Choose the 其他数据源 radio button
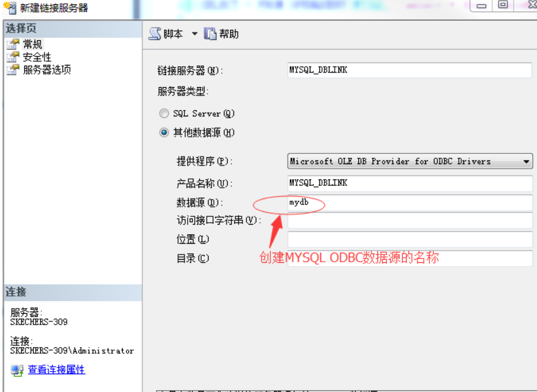The image size is (537, 392). 164,132
